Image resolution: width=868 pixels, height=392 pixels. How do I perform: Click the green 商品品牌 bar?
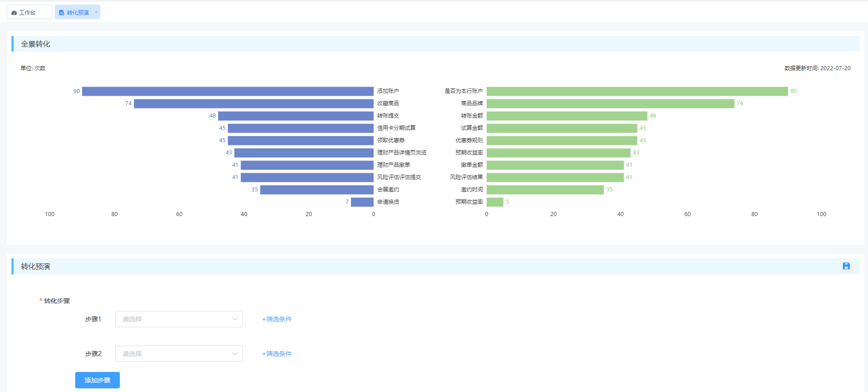[x=611, y=103]
